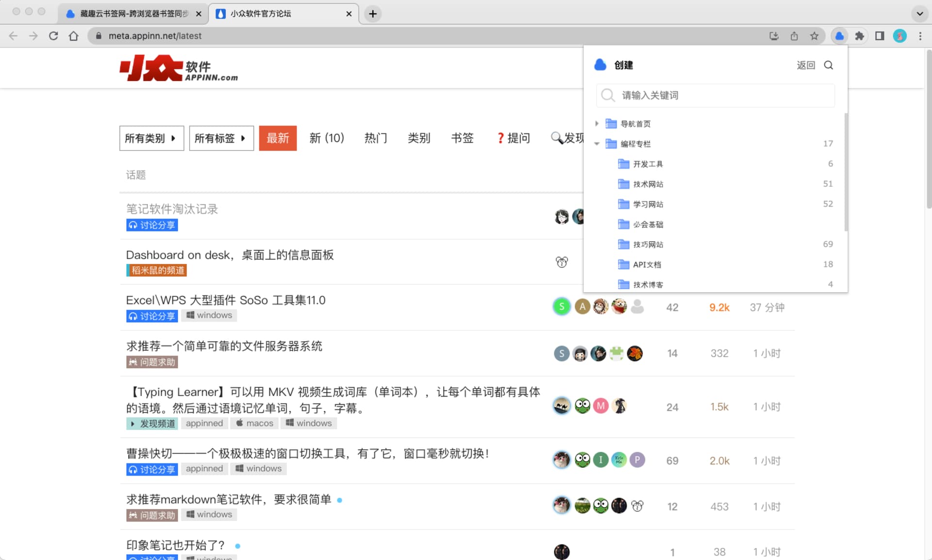The image size is (932, 560).
Task: Collapse the 编程专栏 folder
Action: [x=597, y=144]
